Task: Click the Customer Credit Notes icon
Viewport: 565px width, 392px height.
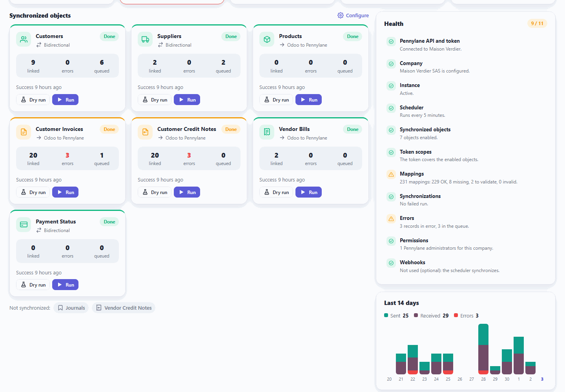Action: pyautogui.click(x=145, y=132)
